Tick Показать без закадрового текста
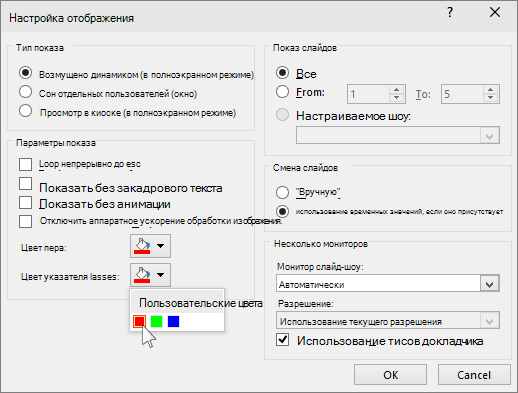The image size is (518, 393). pos(26,184)
